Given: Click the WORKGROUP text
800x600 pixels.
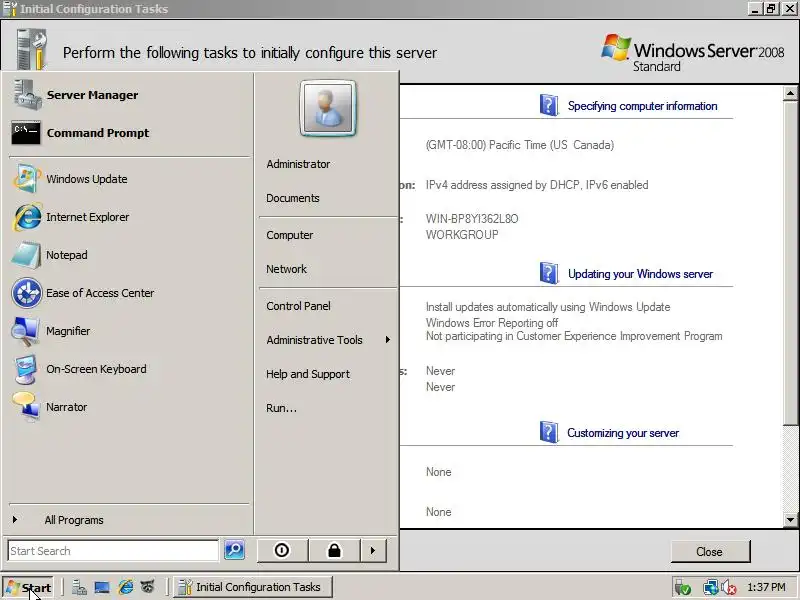Looking at the screenshot, I should (462, 235).
